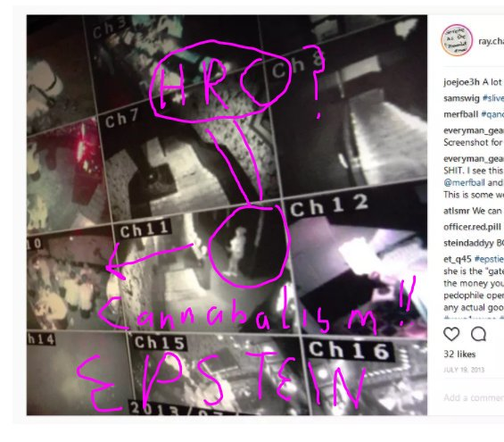Viewport: 504px width, 442px height.
Task: Open the ray.cha username link
Action: (491, 41)
